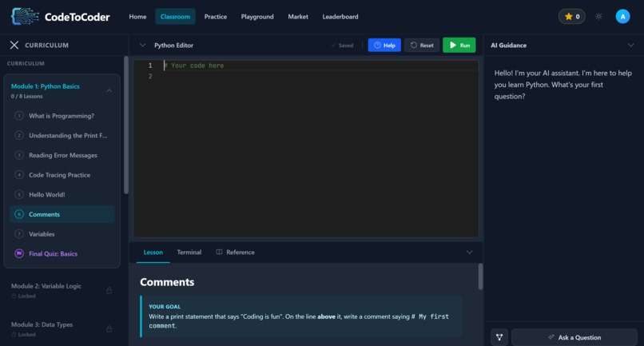This screenshot has width=644, height=346.
Task: Open the Playground nav item
Action: coord(257,17)
